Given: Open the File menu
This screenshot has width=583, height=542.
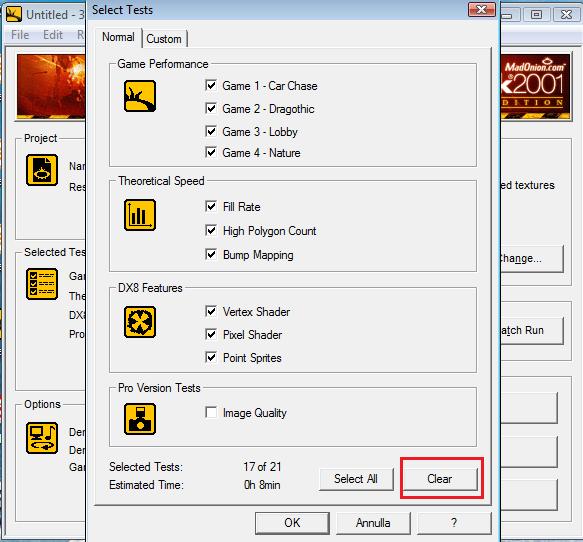Looking at the screenshot, I should [x=20, y=35].
